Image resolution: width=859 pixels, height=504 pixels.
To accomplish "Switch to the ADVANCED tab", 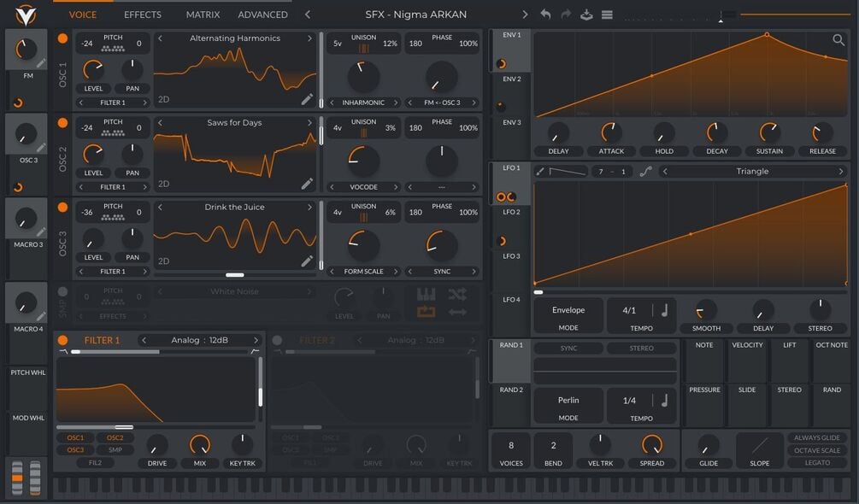I will tap(262, 15).
